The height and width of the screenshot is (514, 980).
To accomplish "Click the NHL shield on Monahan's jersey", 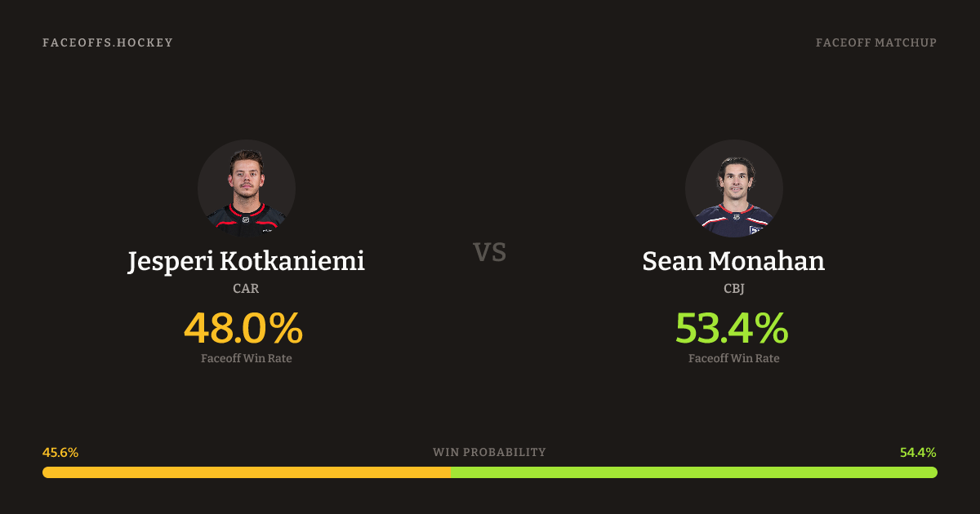I will (x=735, y=217).
